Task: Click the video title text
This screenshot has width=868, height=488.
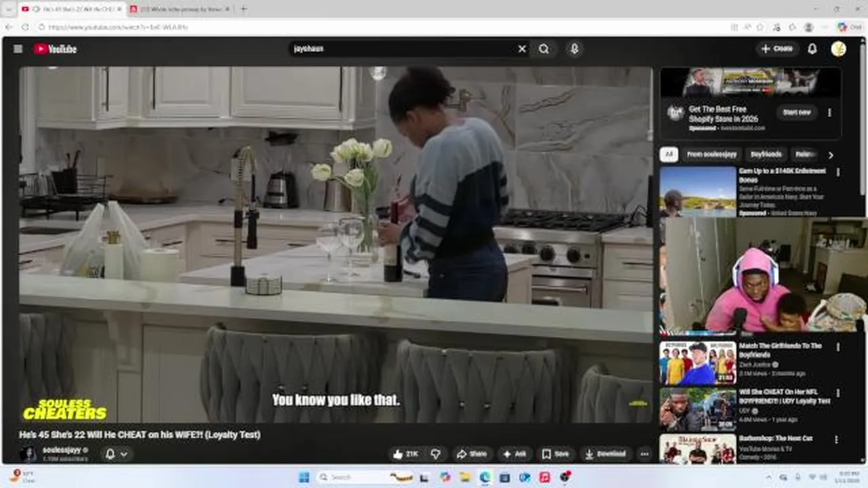Action: pos(140,434)
